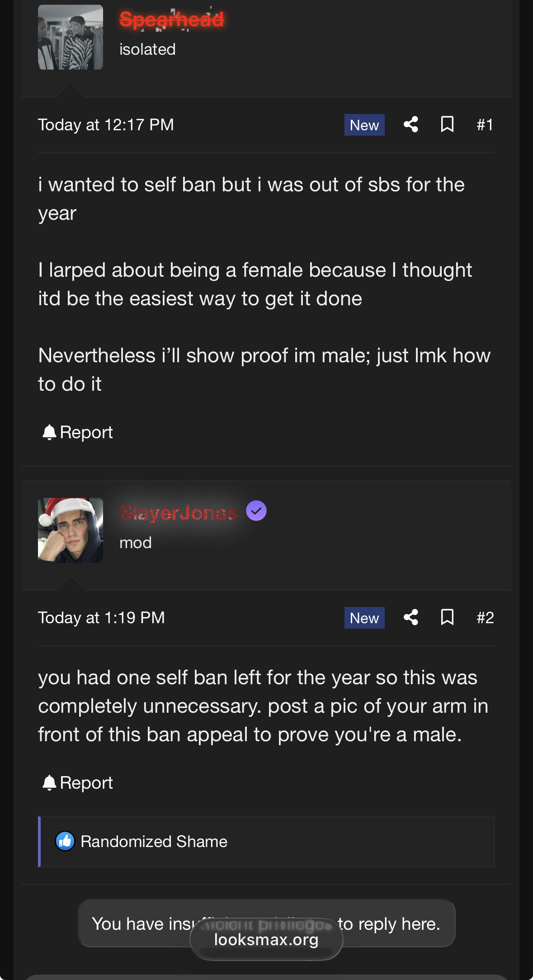Tap the looksmax.org address pill
Viewport: 533px width, 980px height.
point(266,940)
